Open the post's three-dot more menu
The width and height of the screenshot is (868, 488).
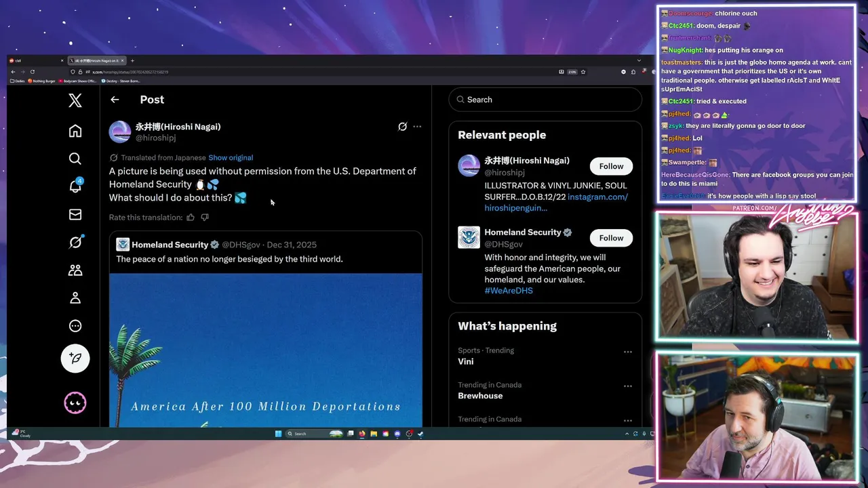(417, 127)
